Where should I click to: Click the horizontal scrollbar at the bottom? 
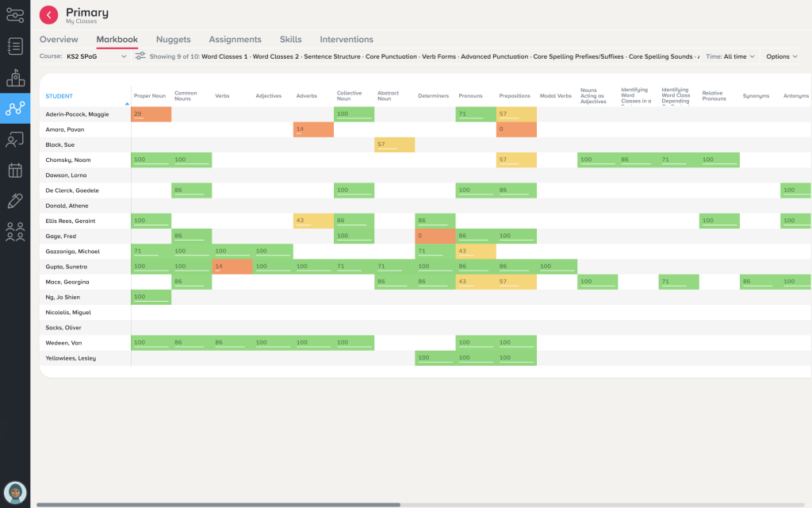218,504
